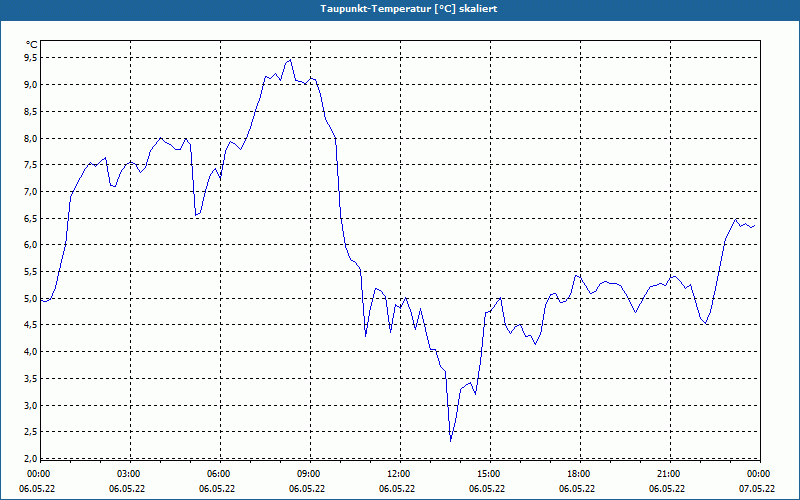Click the chart title 'Taupunkt-Temperatur [°C] skaliert'

click(x=409, y=9)
